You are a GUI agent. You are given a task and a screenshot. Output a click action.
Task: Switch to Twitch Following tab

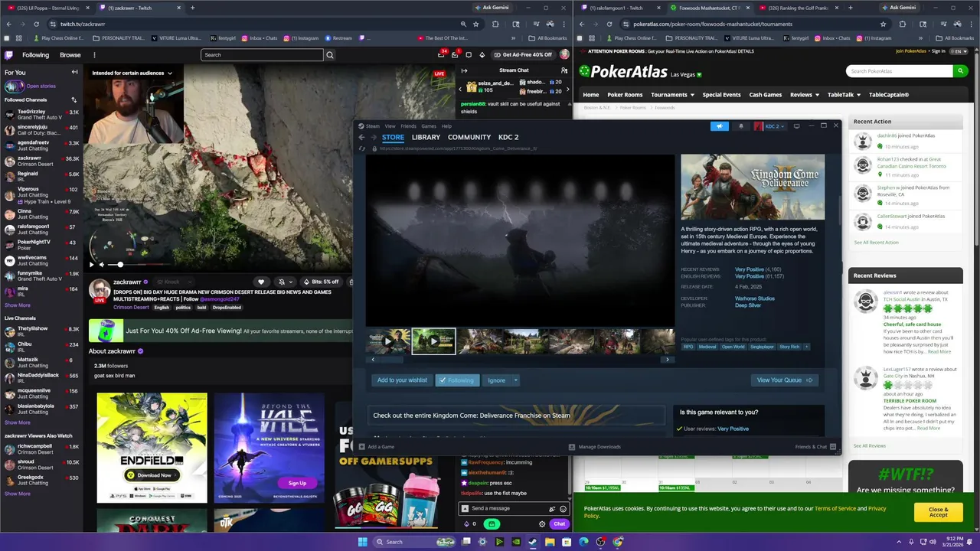point(35,55)
